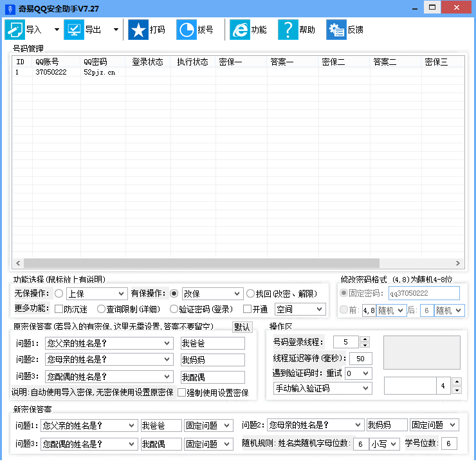The width and height of the screenshot is (476, 475).
Task: Click the 反馈 toolbar label
Action: point(356,30)
